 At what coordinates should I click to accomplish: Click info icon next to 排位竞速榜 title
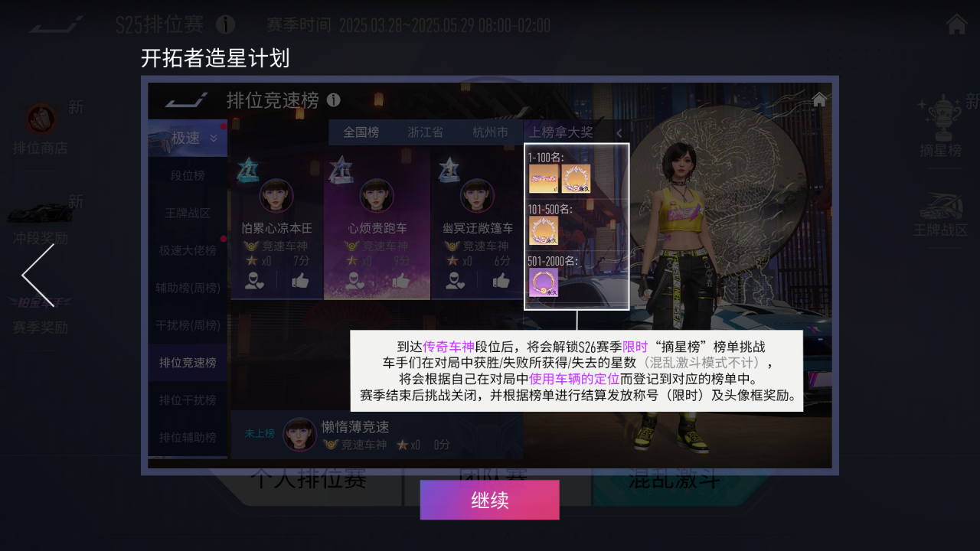click(333, 100)
